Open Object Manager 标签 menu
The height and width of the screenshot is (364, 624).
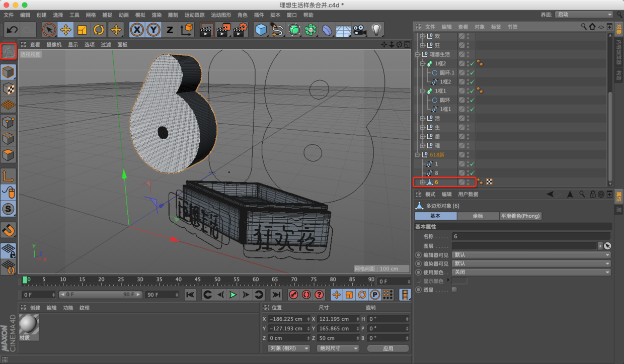(x=496, y=27)
